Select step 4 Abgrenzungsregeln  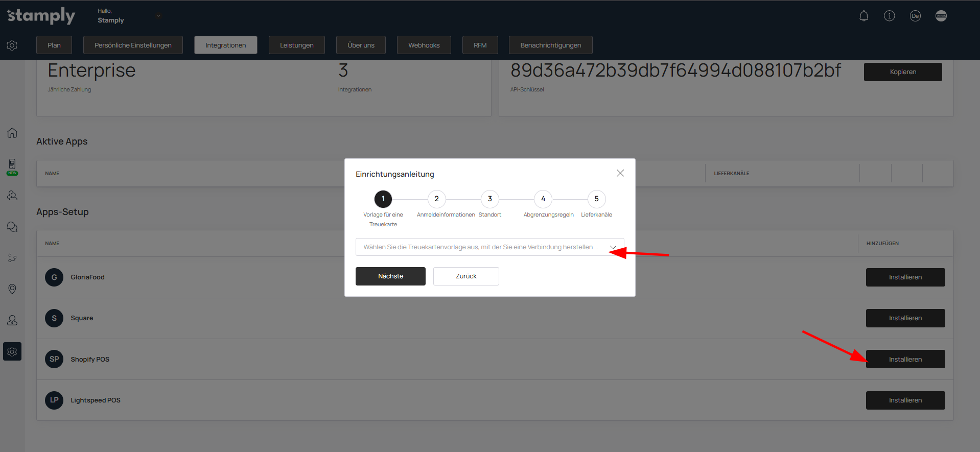(543, 199)
